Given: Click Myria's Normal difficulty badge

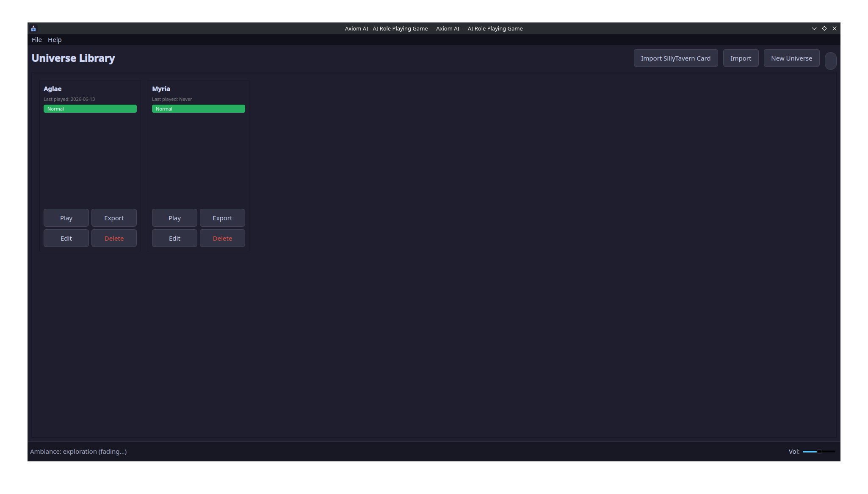Looking at the screenshot, I should coord(199,109).
